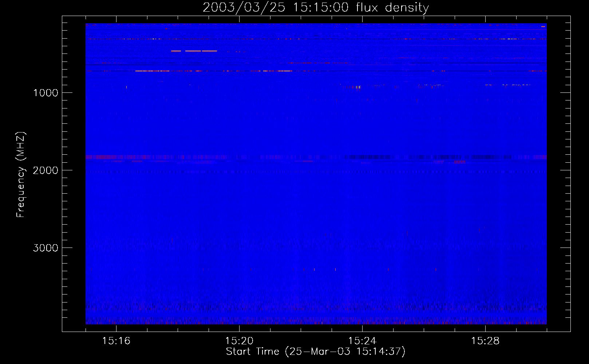Screen dimensions: 589x364
Task: Click the small orange mark in top-right plot corner
Action: [x=543, y=27]
